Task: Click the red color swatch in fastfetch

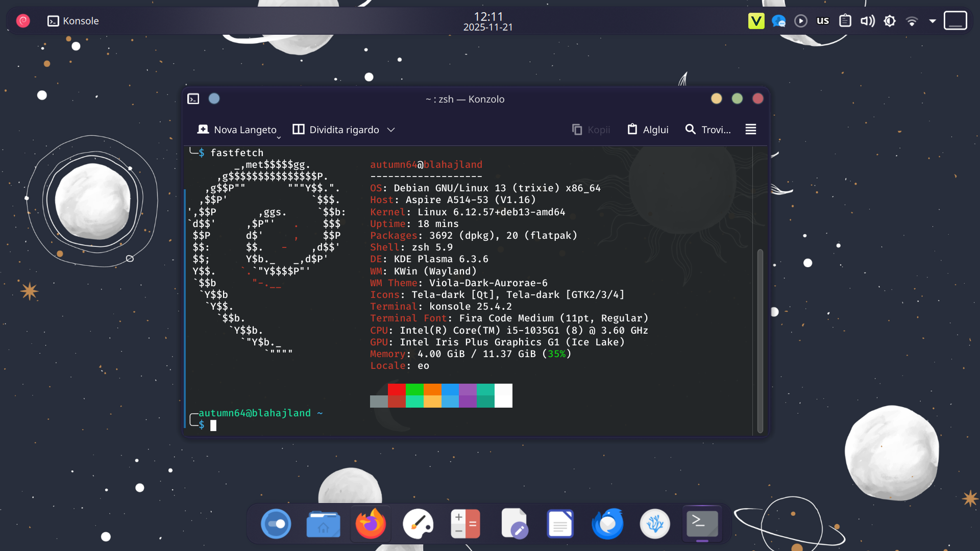Action: [397, 389]
